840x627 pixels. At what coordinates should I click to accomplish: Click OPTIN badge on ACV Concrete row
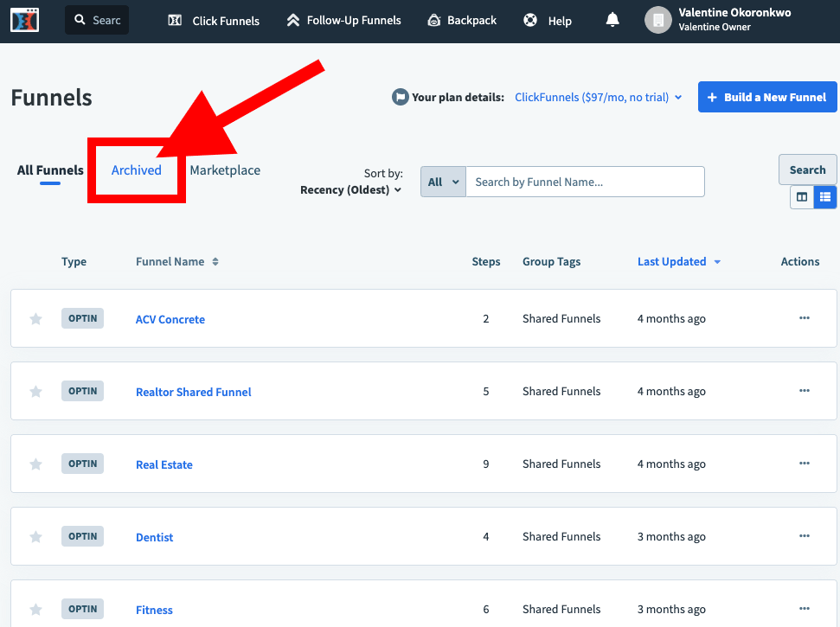pyautogui.click(x=82, y=318)
